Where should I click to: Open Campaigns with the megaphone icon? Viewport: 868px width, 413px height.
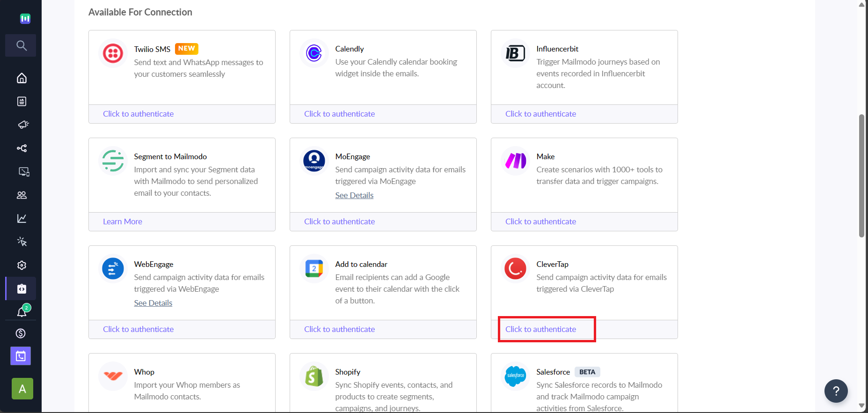22,125
